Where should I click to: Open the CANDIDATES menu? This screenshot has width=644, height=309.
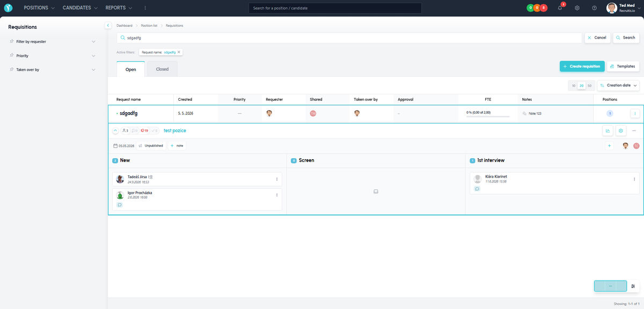80,8
